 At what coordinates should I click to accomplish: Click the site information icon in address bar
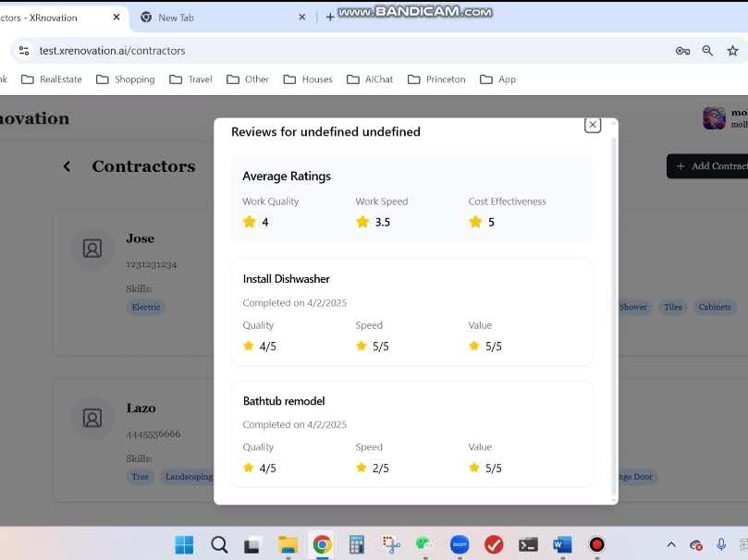point(24,51)
